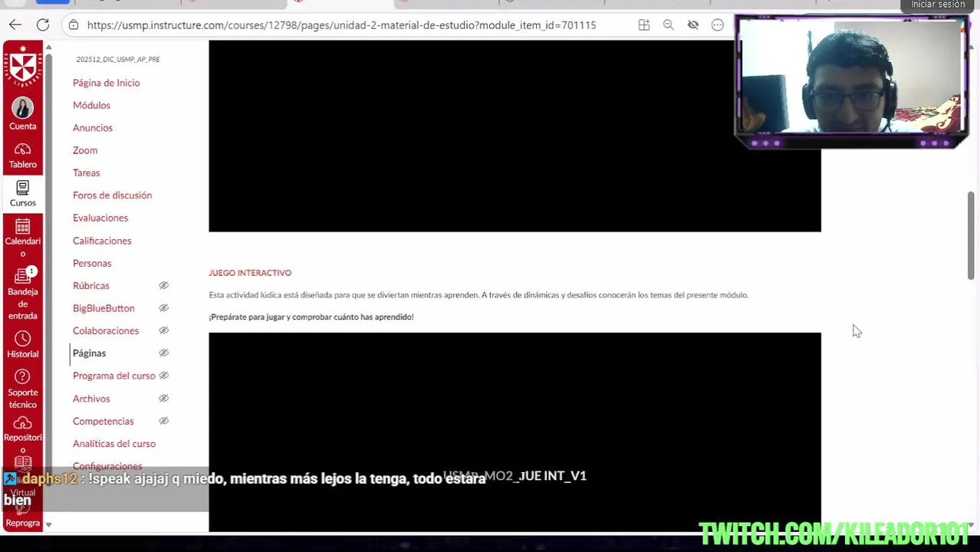This screenshot has height=552, width=980.
Task: Go to Rúbricas page
Action: pyautogui.click(x=91, y=285)
